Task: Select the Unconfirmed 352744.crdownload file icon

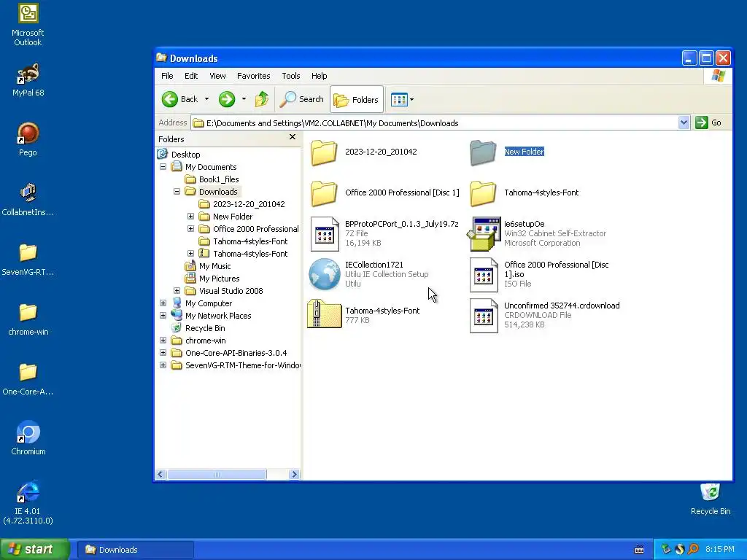Action: 484,316
